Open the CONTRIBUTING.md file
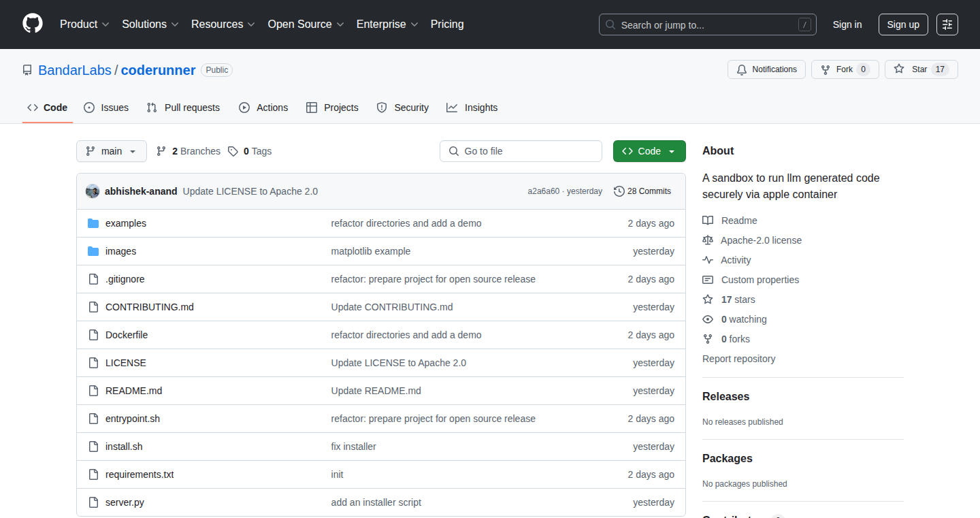Screen dimensions: 980x518 click(x=150, y=307)
